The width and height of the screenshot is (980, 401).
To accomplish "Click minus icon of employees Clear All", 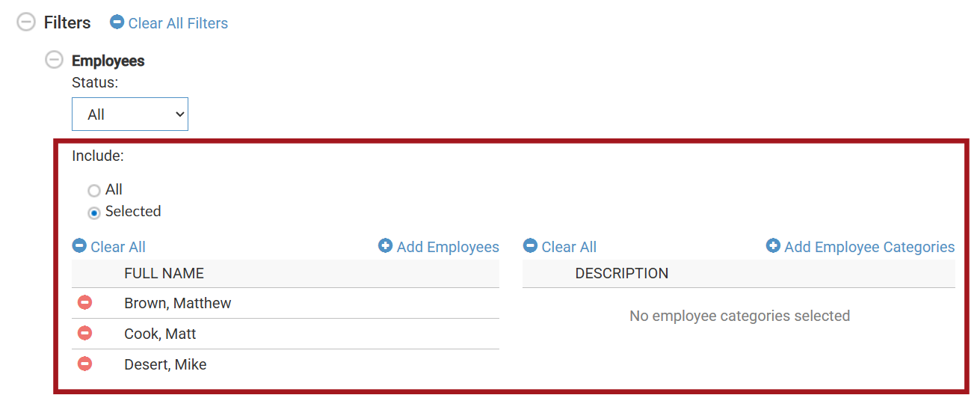I will 79,245.
